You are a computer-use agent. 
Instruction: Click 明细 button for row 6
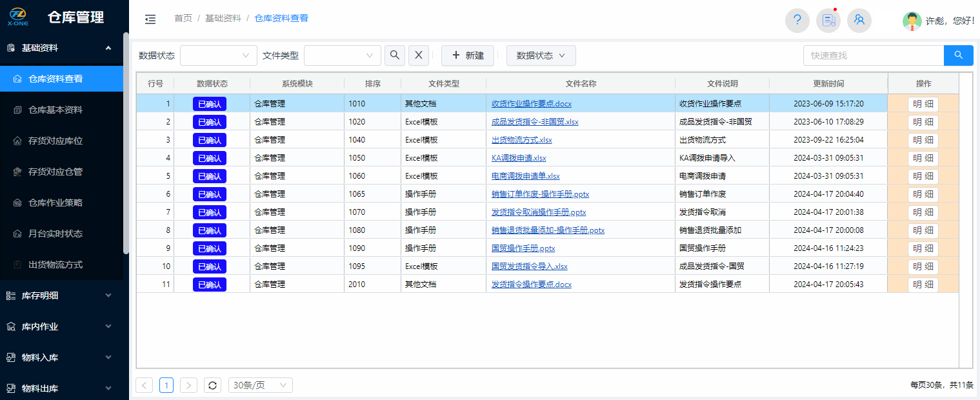[x=923, y=194]
